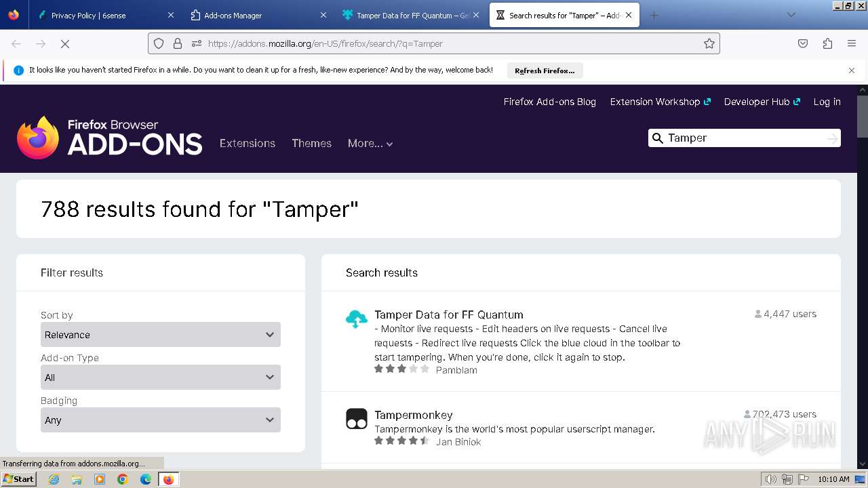Open Tampermonkey search result

point(414,415)
